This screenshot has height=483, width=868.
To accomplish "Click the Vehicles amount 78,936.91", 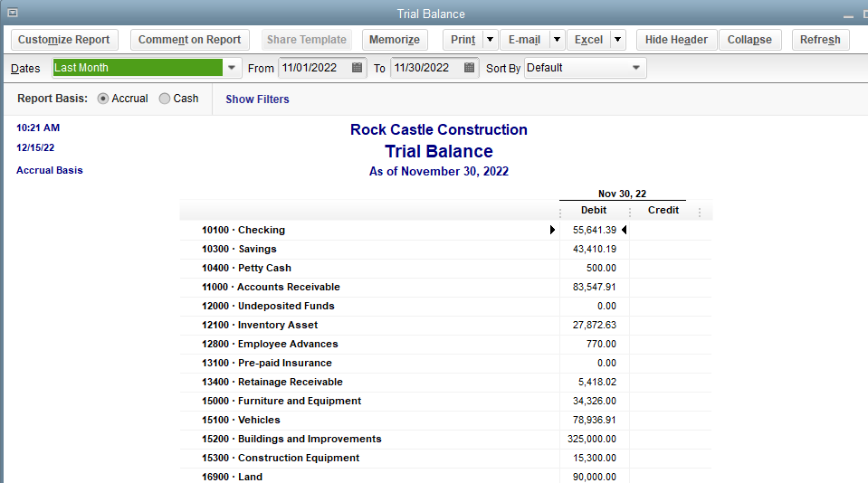I will 595,420.
